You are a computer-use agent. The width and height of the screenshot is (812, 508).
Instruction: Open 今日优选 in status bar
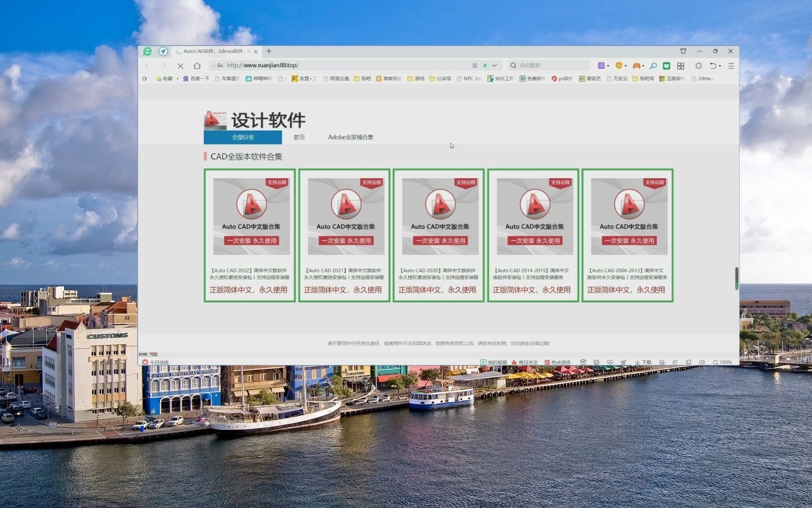(155, 362)
